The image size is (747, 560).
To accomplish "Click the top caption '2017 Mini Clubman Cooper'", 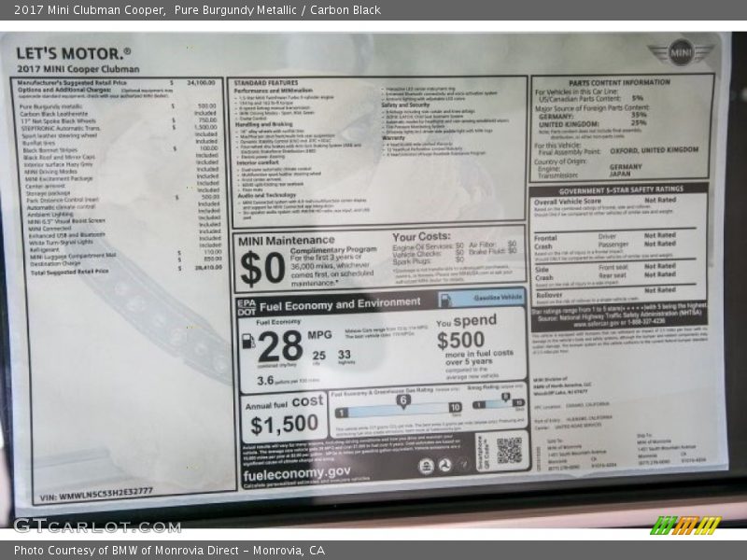I will tap(90, 10).
